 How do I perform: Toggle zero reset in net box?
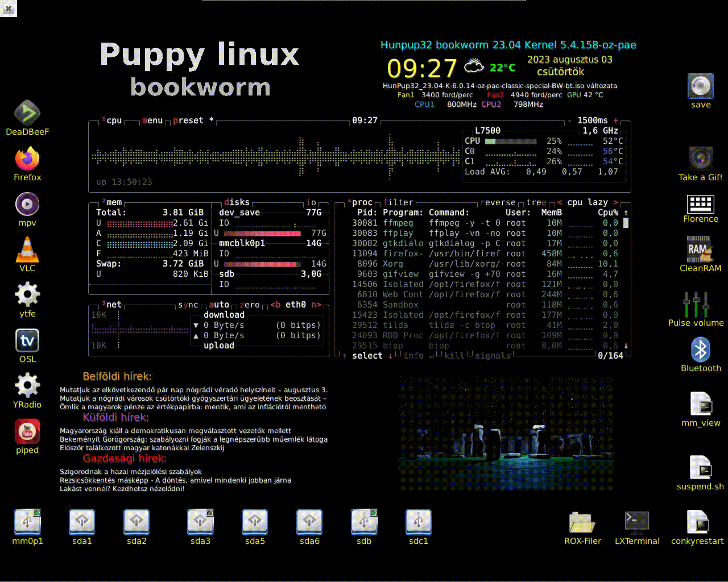pos(250,305)
